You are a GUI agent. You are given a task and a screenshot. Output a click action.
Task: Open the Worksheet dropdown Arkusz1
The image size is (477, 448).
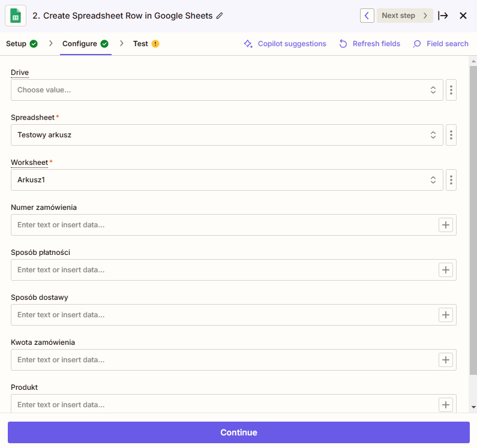click(227, 180)
